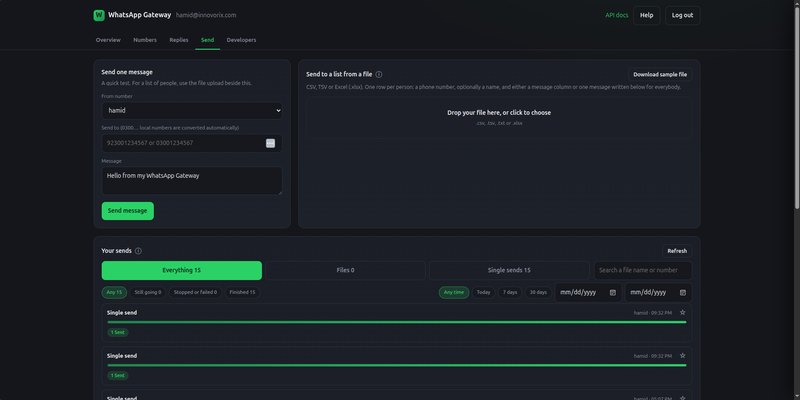Click the Send one message heading
The width and height of the screenshot is (800, 400).
click(127, 72)
